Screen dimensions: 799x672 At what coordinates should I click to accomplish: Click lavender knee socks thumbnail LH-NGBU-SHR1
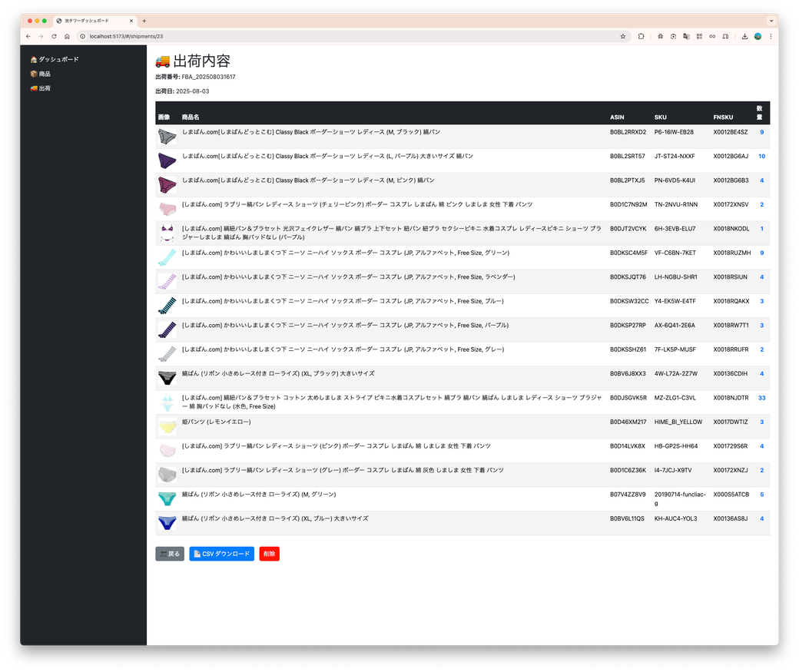tap(167, 281)
